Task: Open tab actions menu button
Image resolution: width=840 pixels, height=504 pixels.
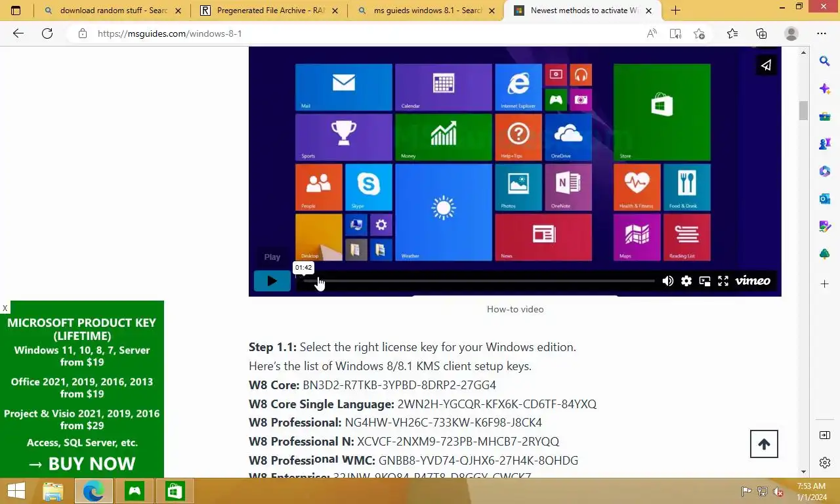Action: coord(16,10)
